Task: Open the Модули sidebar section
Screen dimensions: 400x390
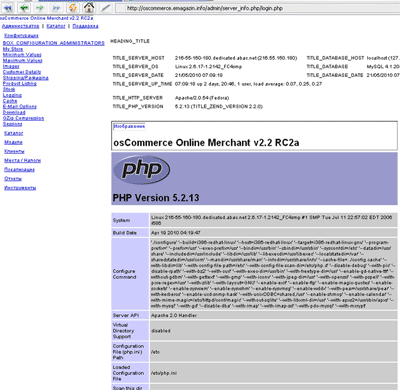Action: point(13,142)
